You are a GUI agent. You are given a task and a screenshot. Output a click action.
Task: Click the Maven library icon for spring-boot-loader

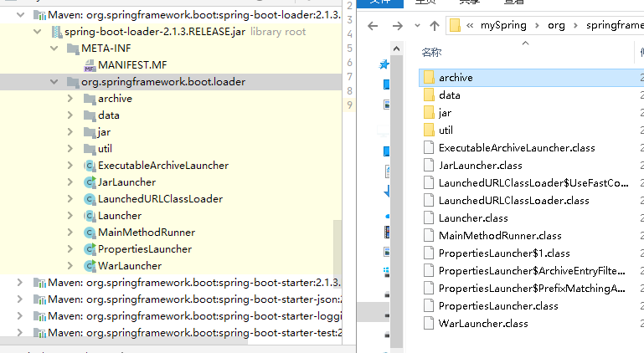tap(39, 15)
